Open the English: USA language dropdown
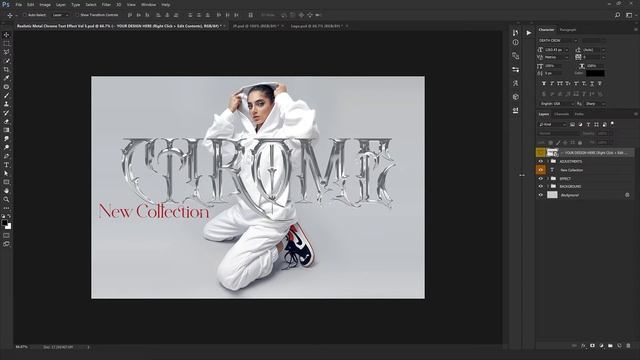 (556, 104)
